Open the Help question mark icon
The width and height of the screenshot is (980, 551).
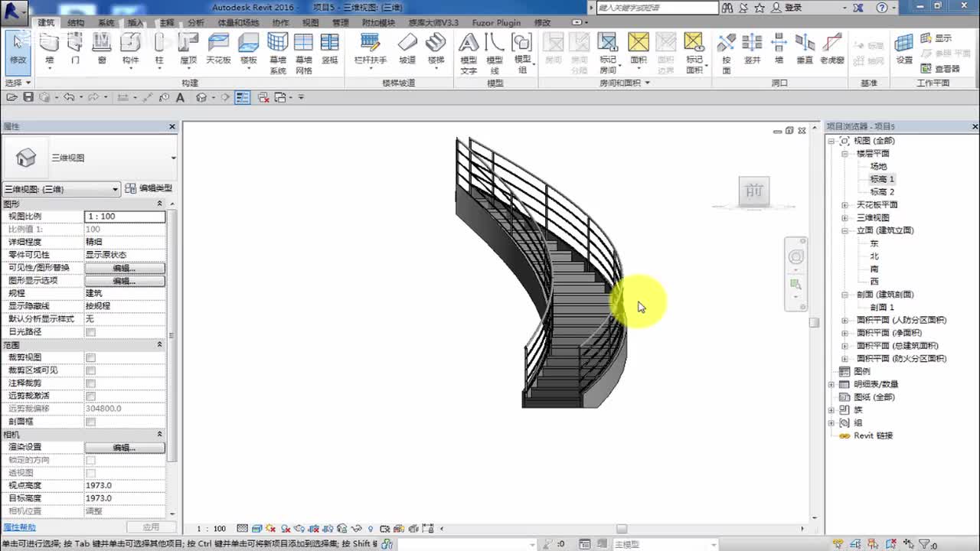pos(882,8)
